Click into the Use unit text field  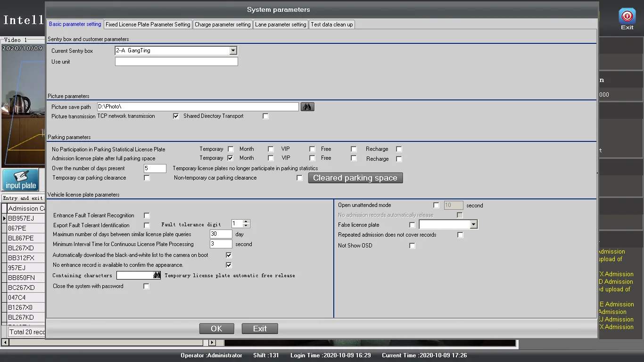(x=176, y=62)
